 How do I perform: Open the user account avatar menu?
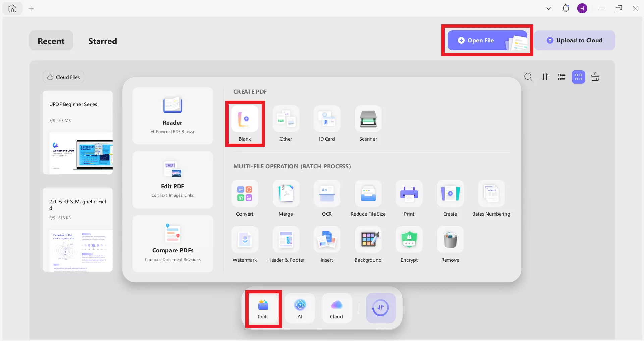582,9
